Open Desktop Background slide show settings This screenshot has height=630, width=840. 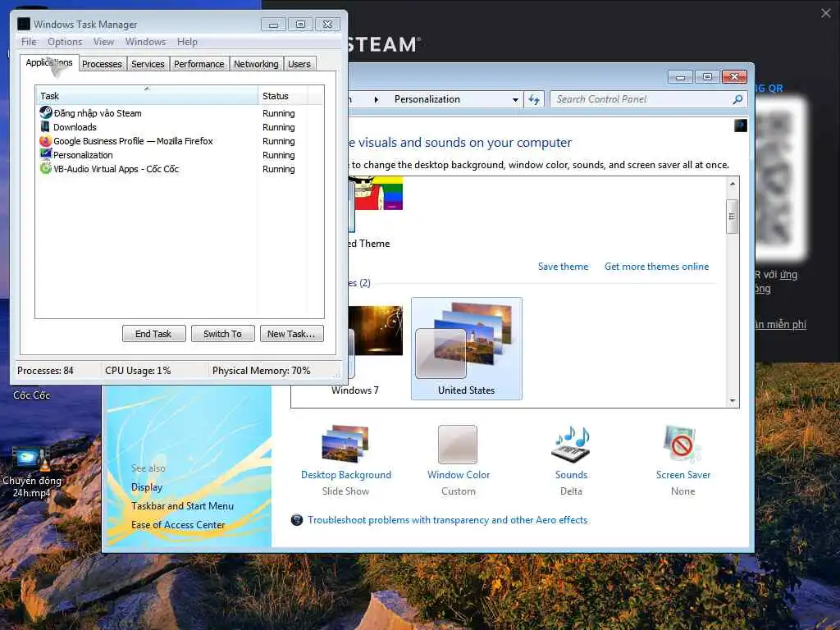[x=345, y=444]
